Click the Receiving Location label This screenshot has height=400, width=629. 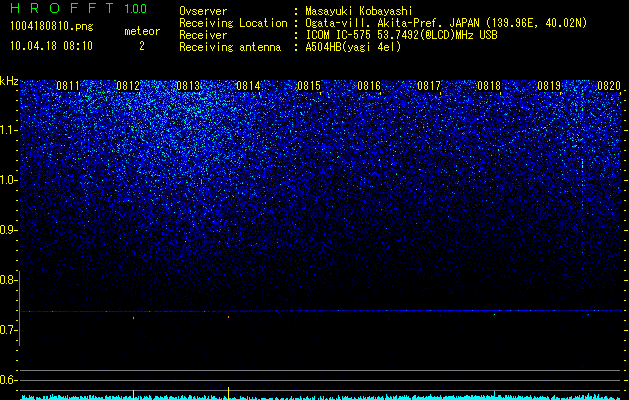pyautogui.click(x=233, y=23)
